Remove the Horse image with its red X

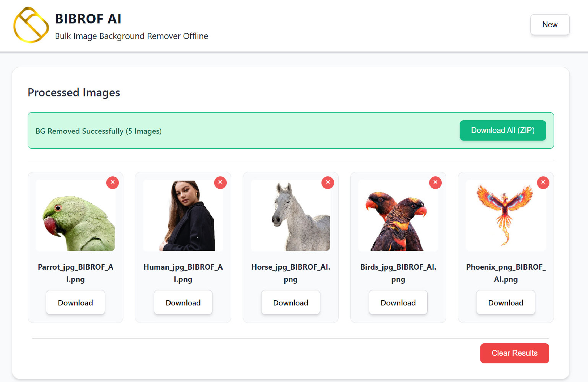click(328, 183)
